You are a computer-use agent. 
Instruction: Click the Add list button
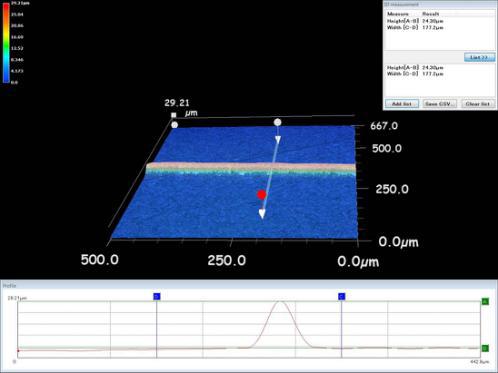click(402, 104)
